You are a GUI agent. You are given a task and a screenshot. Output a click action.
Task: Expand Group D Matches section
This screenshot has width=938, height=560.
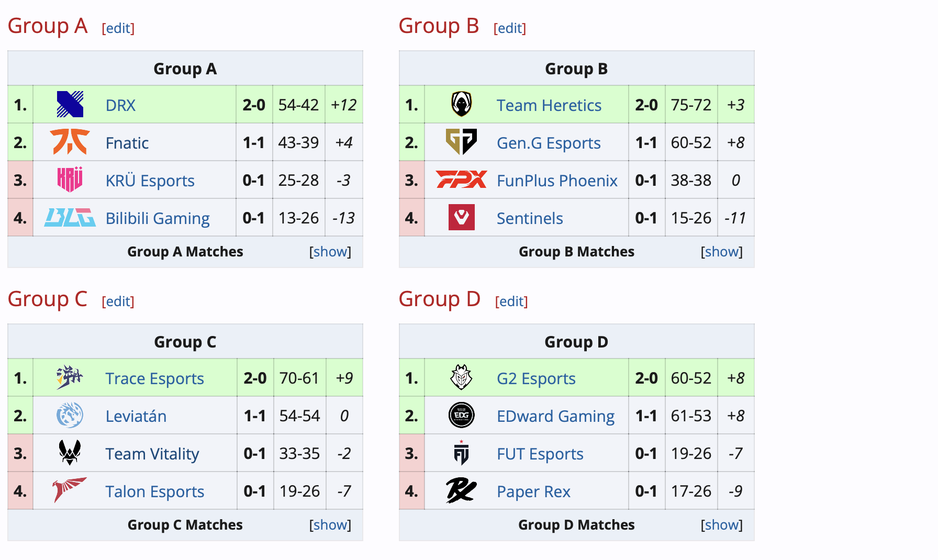(721, 525)
